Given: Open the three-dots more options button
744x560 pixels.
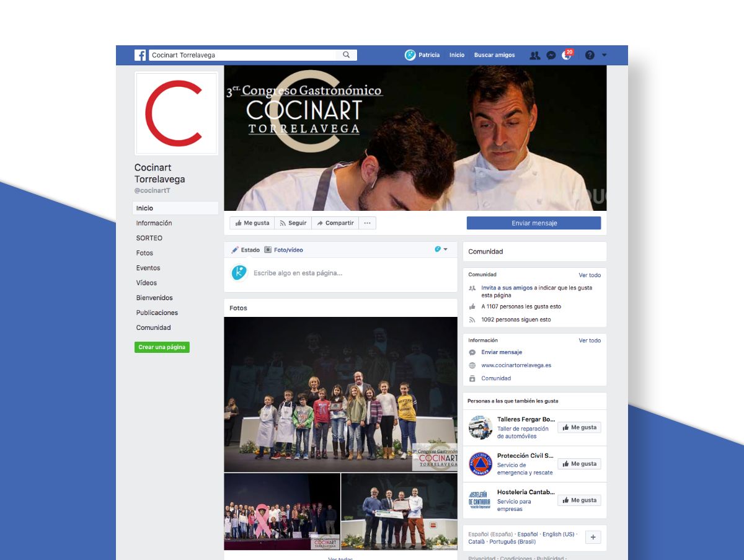Looking at the screenshot, I should 367,223.
